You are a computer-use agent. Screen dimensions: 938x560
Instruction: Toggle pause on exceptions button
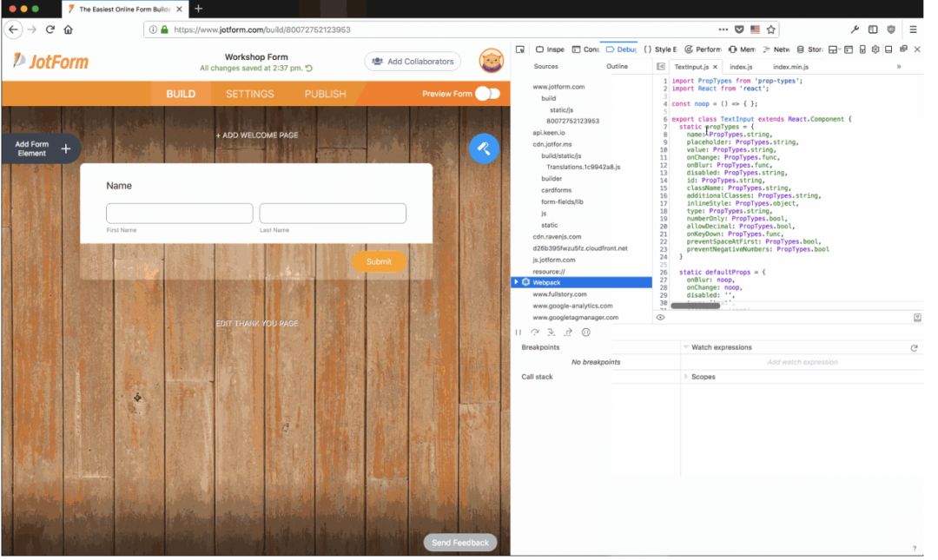(585, 332)
